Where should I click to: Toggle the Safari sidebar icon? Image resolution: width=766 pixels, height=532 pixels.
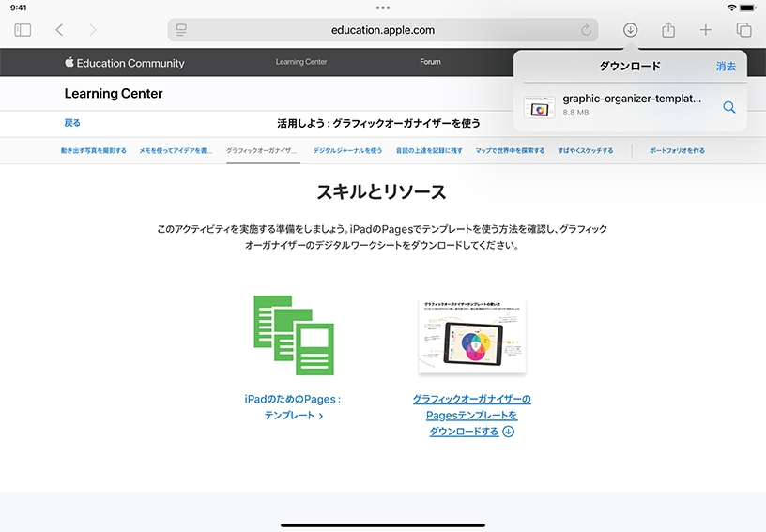tap(23, 30)
